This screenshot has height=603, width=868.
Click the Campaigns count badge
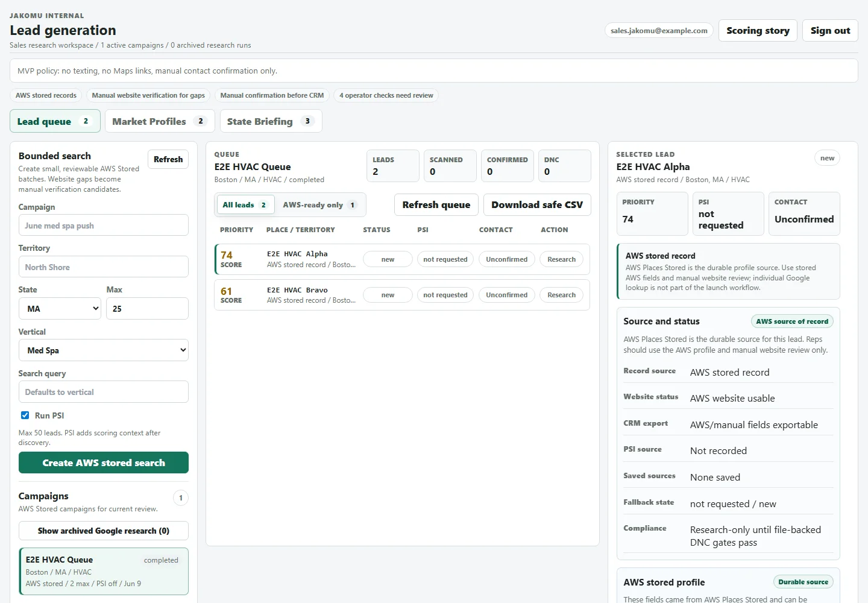(181, 497)
